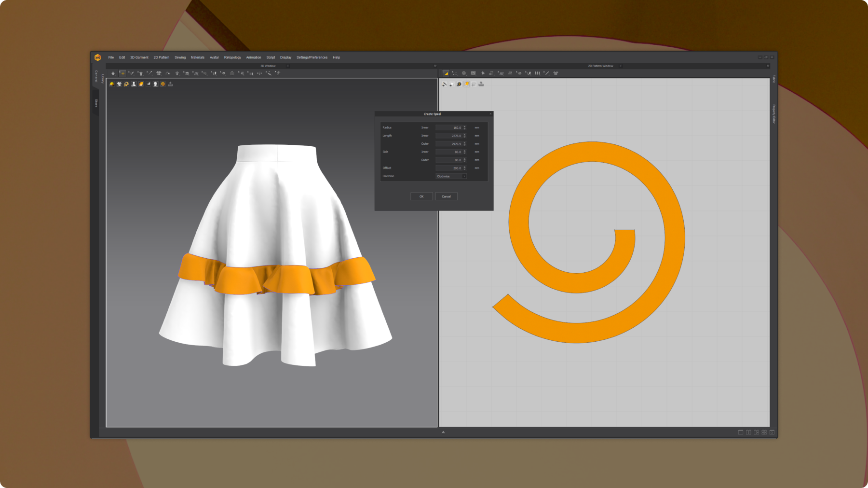Image resolution: width=868 pixels, height=488 pixels.
Task: Cancel the Create Spiral dialog
Action: coord(446,196)
